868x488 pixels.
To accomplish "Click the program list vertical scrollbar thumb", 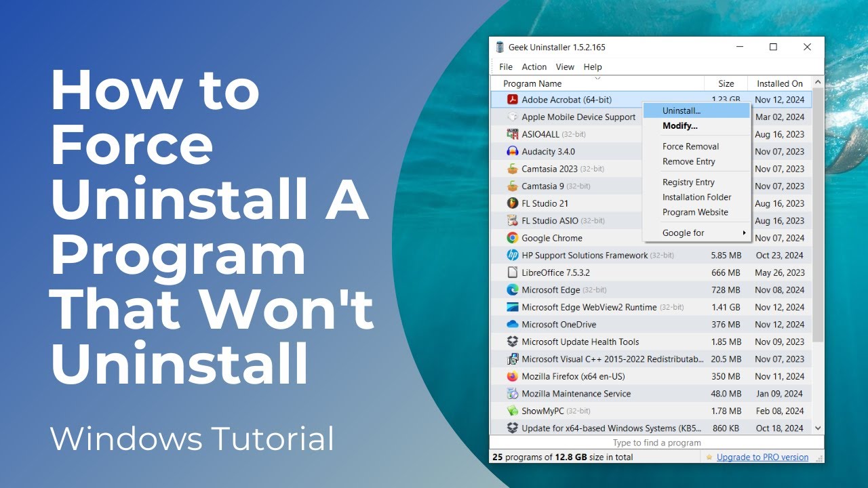I will [818, 215].
